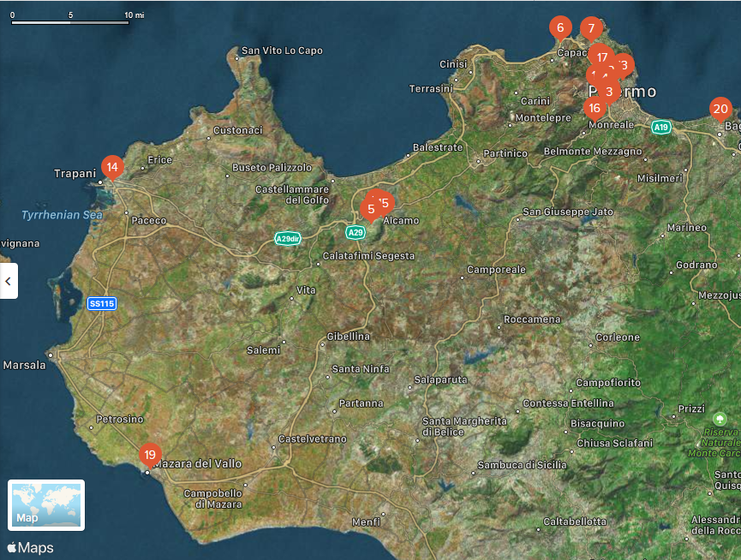This screenshot has height=560, width=741.
Task: Click the Castellammare del Golfo label
Action: point(292,194)
